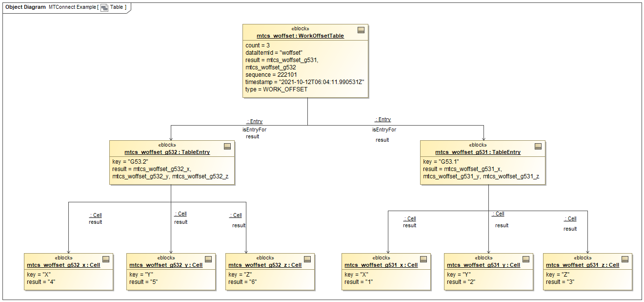Viewport: 644px width, 302px height.
Task: Click the Cell link above mtcs_woffset_g532_x
Action: point(96,215)
